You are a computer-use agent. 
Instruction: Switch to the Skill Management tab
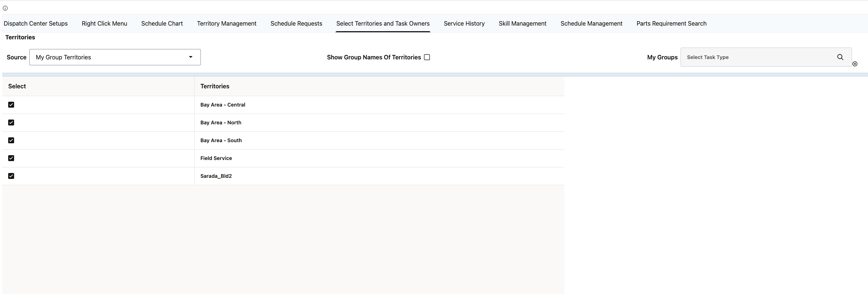tap(522, 23)
